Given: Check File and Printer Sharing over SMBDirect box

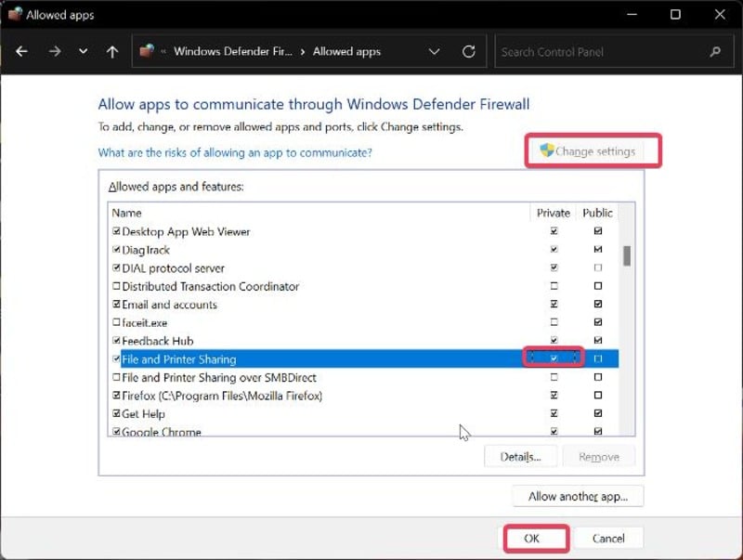Looking at the screenshot, I should tap(116, 377).
